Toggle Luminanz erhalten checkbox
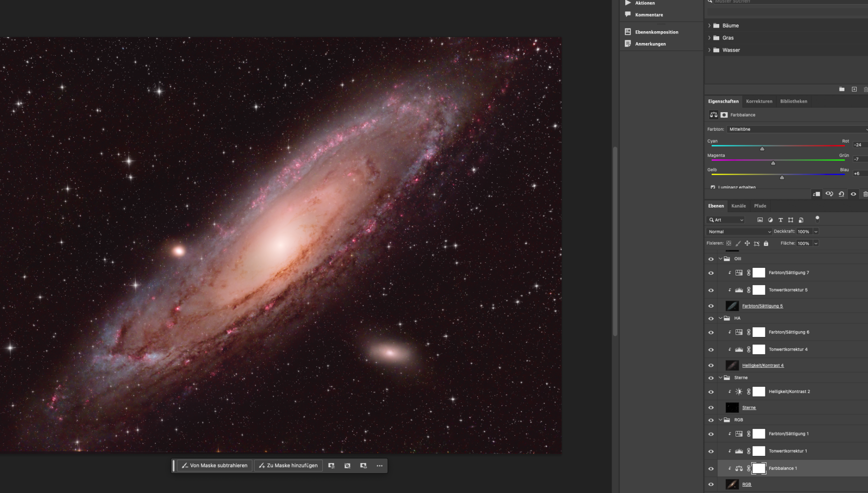 click(713, 187)
